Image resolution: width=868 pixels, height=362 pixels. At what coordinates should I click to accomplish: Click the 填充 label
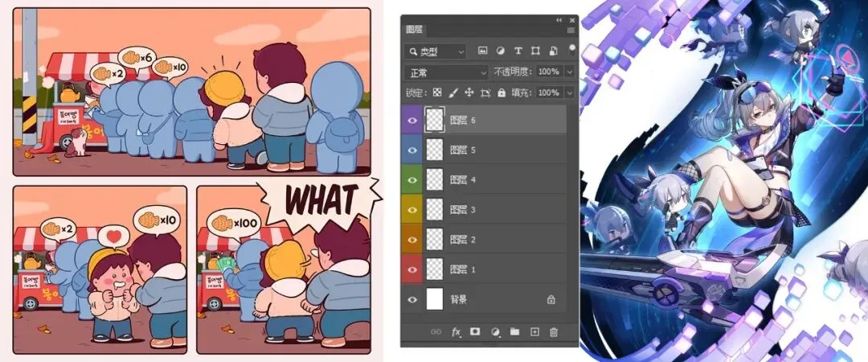click(522, 93)
